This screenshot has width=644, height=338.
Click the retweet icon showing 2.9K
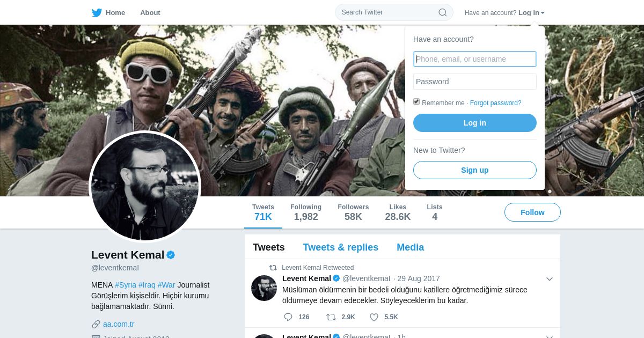point(331,317)
